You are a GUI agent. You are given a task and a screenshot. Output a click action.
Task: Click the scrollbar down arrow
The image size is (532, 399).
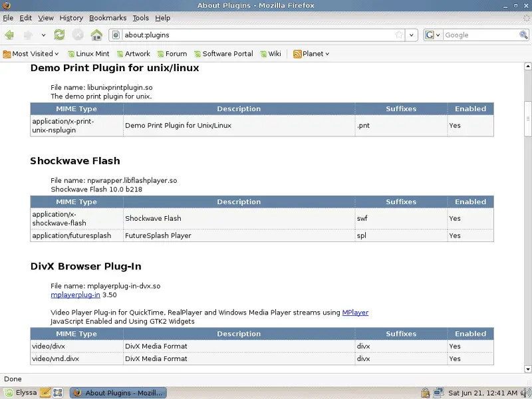coord(527,369)
